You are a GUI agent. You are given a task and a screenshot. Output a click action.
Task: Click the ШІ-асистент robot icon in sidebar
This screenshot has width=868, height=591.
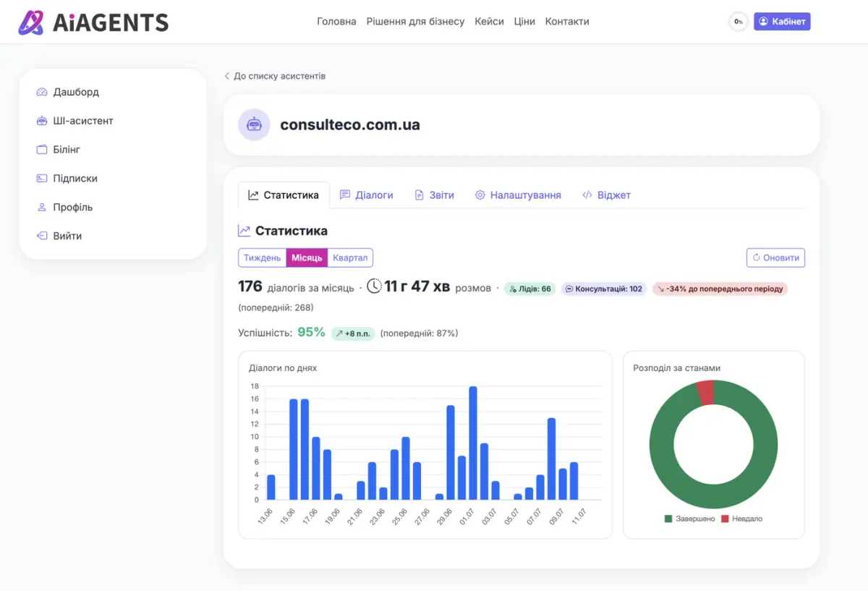pyautogui.click(x=41, y=121)
